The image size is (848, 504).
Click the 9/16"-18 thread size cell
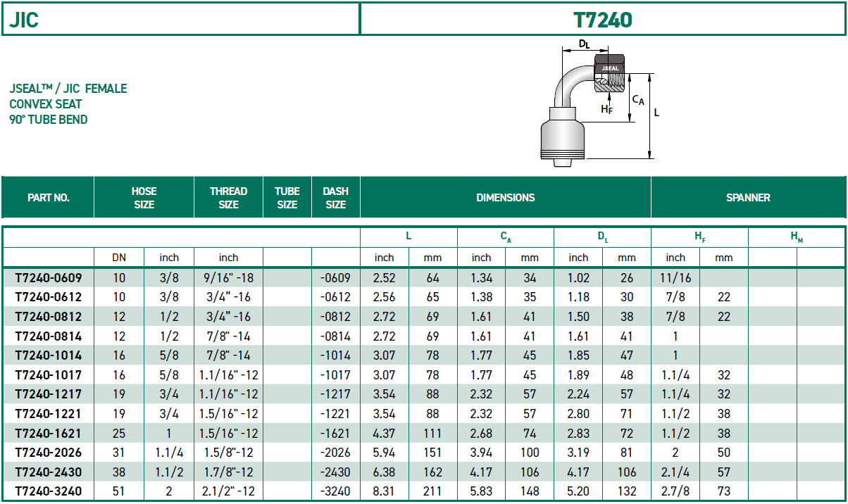click(229, 278)
